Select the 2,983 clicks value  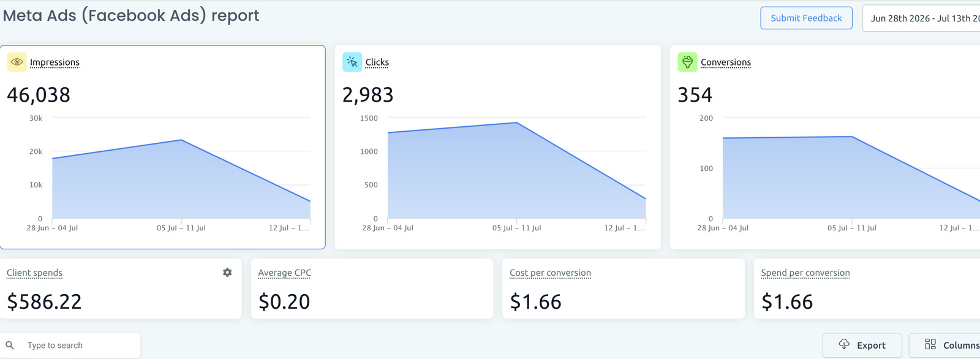(x=367, y=95)
